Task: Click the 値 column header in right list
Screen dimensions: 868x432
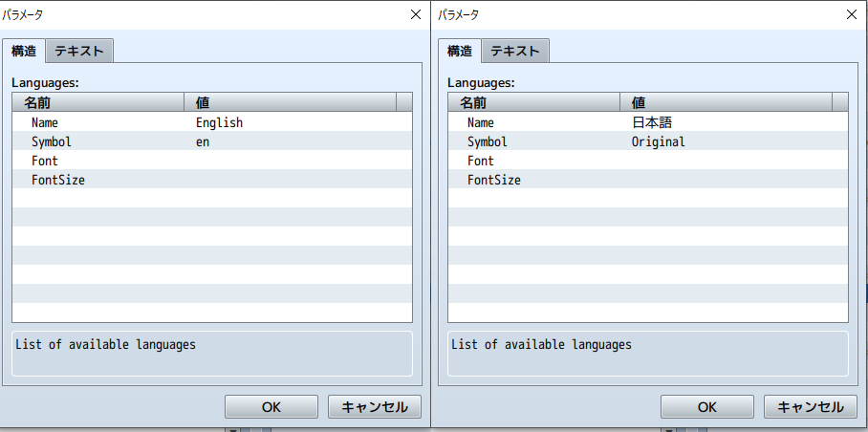Action: tap(727, 102)
